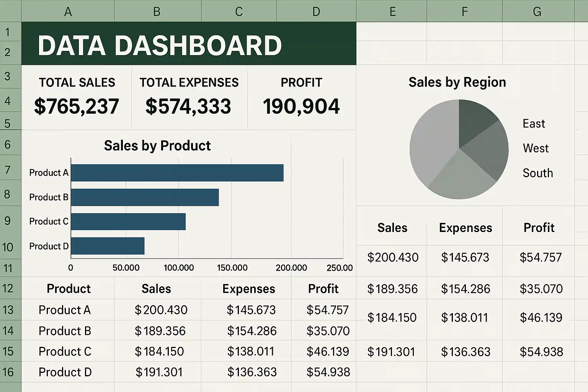Select the Product B cell in row 14
588x392 pixels.
coord(65,331)
